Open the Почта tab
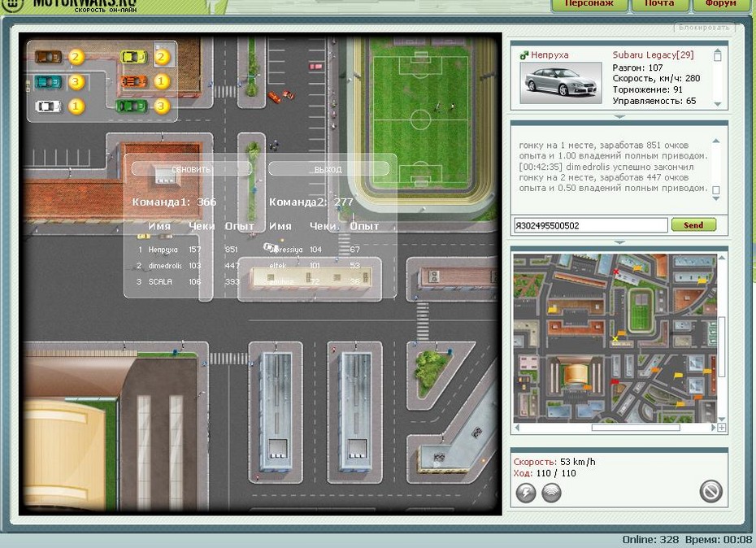This screenshot has width=756, height=548. pyautogui.click(x=659, y=4)
